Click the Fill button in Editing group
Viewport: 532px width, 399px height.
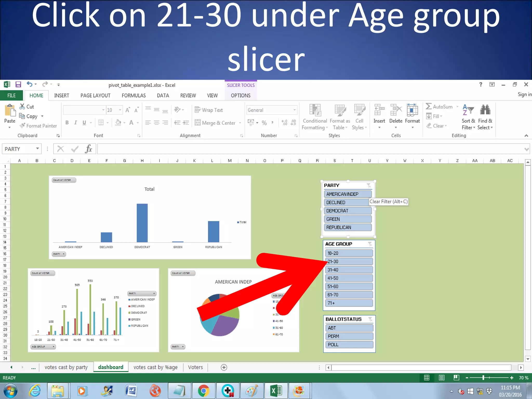tap(434, 116)
